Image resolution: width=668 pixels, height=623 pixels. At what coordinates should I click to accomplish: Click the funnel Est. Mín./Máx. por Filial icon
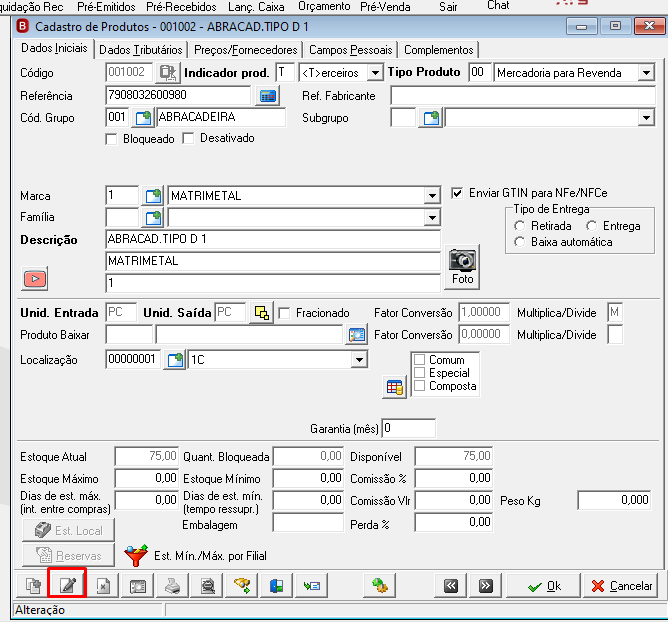tap(136, 555)
